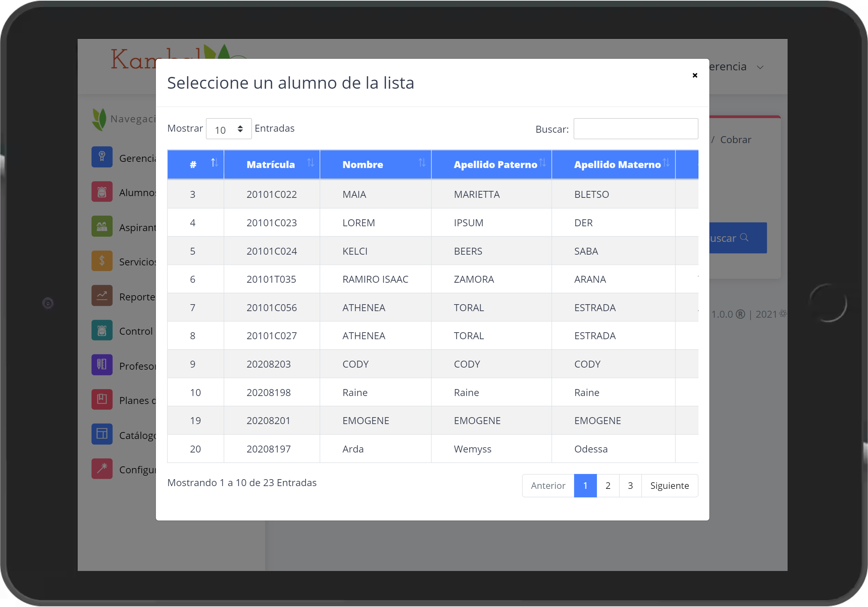Go to pagination page 2

point(608,486)
